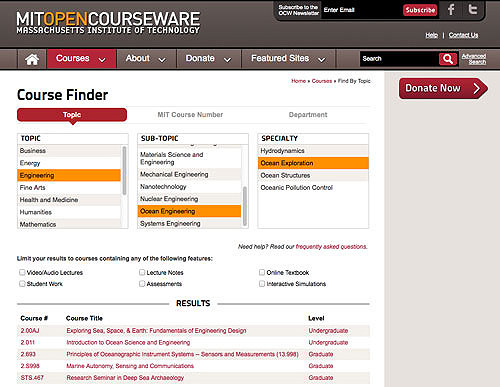
Task: Click the MIT OpenCourseWare logo
Action: point(108,23)
